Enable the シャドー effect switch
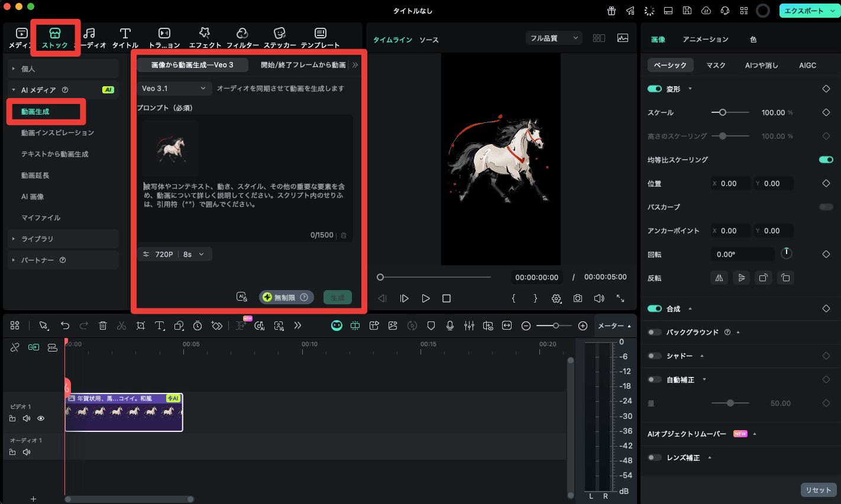Screen dimensions: 841x504 [655, 356]
